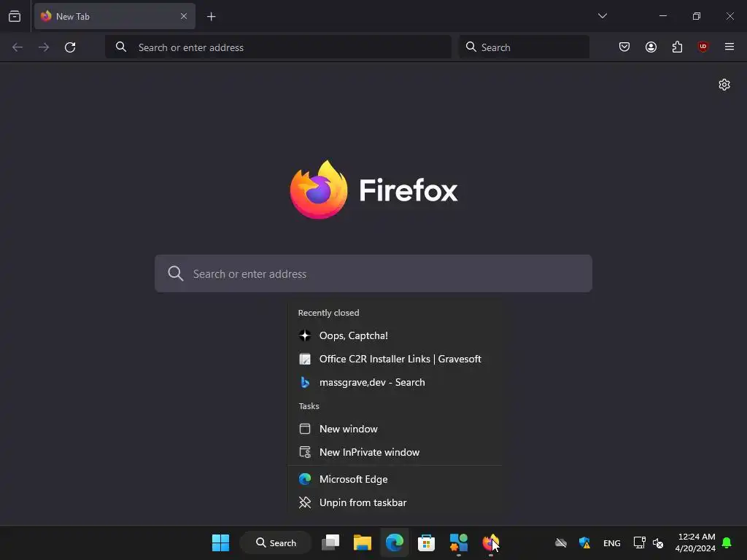Viewport: 747px width, 560px height.
Task: Open the network status tray icon
Action: point(639,542)
